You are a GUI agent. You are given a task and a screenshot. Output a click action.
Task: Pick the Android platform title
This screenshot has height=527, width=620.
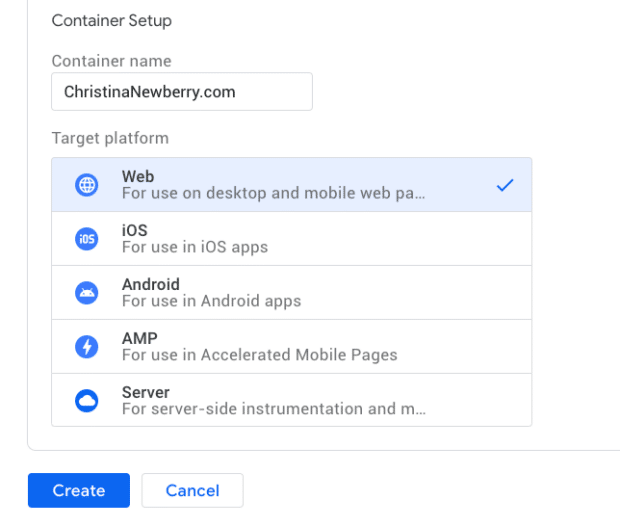coord(151,285)
